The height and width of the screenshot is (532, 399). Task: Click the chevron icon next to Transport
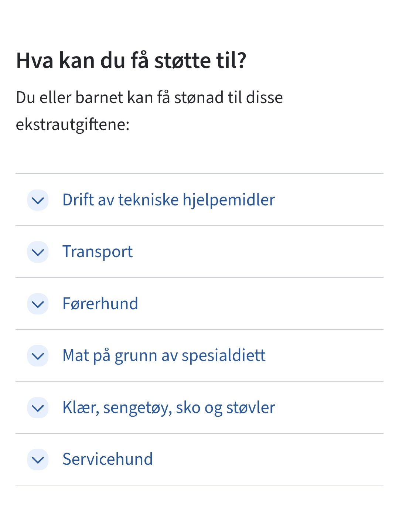tap(38, 252)
